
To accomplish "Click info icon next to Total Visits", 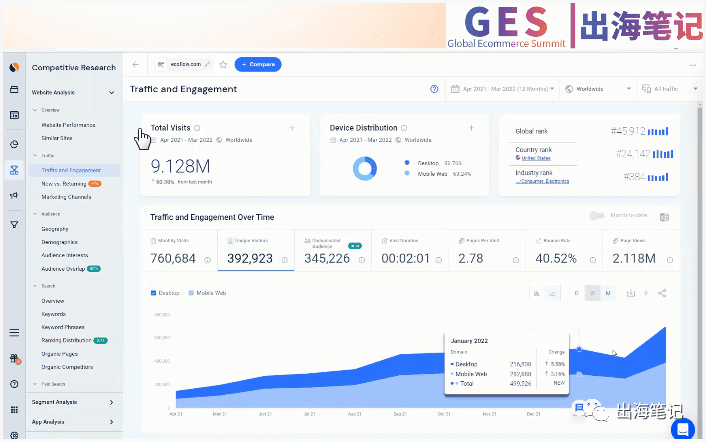I will point(197,128).
